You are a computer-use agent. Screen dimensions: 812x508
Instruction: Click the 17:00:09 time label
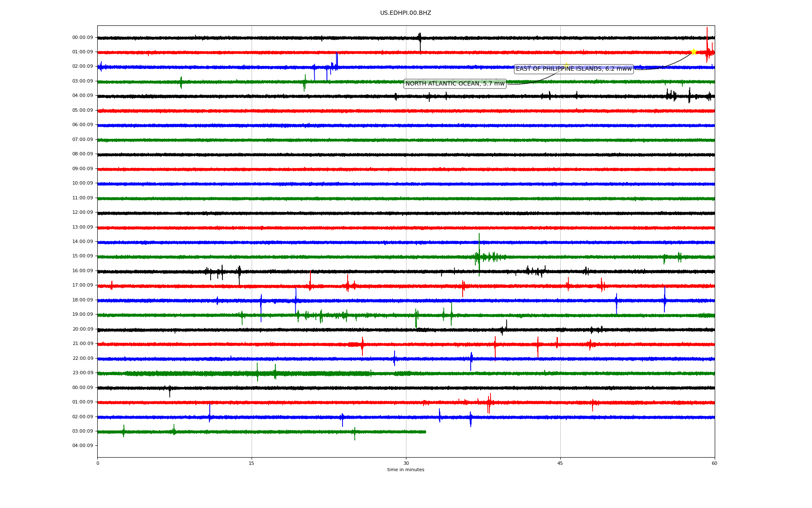point(82,285)
